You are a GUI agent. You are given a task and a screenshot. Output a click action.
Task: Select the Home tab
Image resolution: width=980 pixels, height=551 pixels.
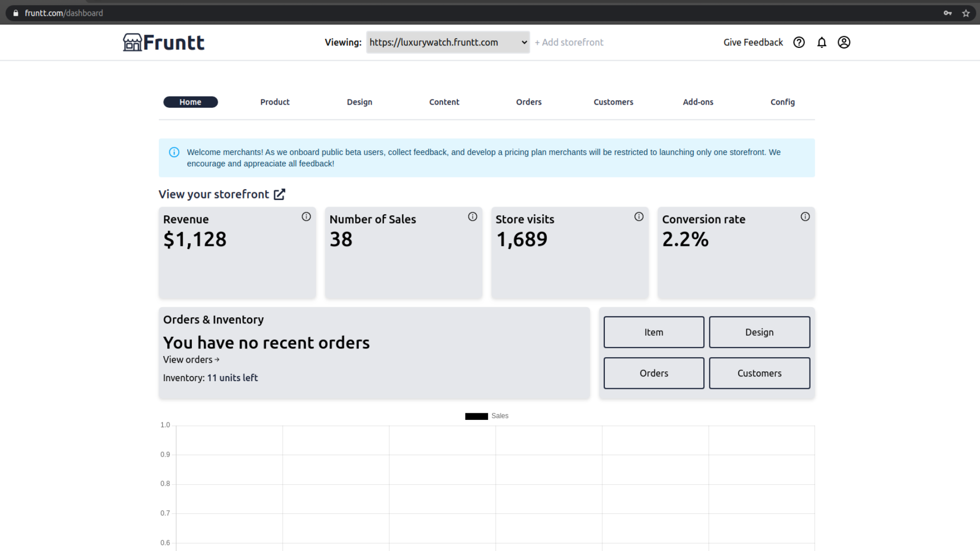(190, 102)
